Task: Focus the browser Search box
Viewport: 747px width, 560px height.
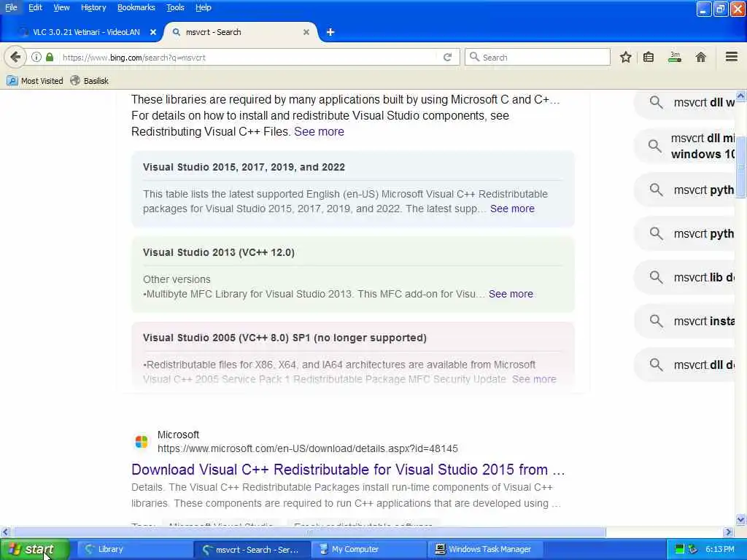Action: tap(538, 57)
